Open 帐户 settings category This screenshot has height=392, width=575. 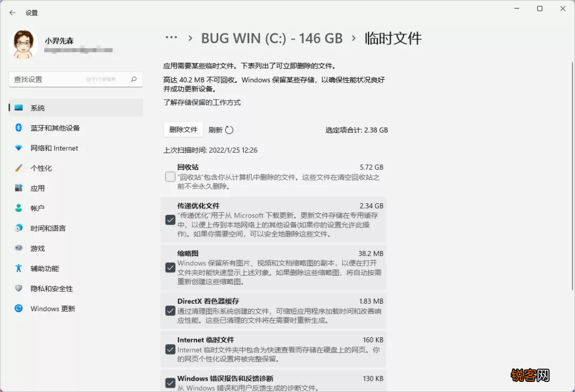[x=76, y=208]
